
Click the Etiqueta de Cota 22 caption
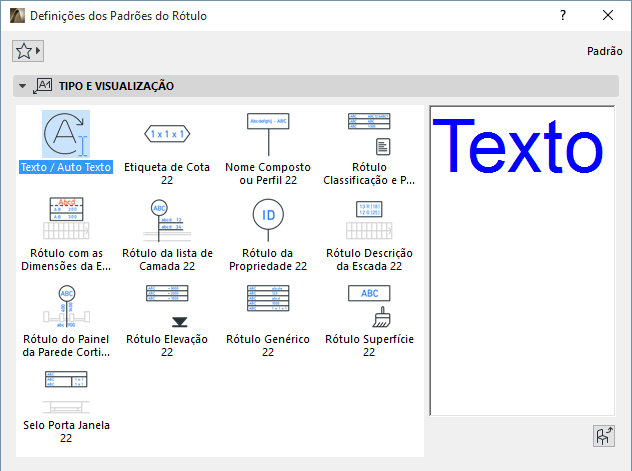point(167,174)
